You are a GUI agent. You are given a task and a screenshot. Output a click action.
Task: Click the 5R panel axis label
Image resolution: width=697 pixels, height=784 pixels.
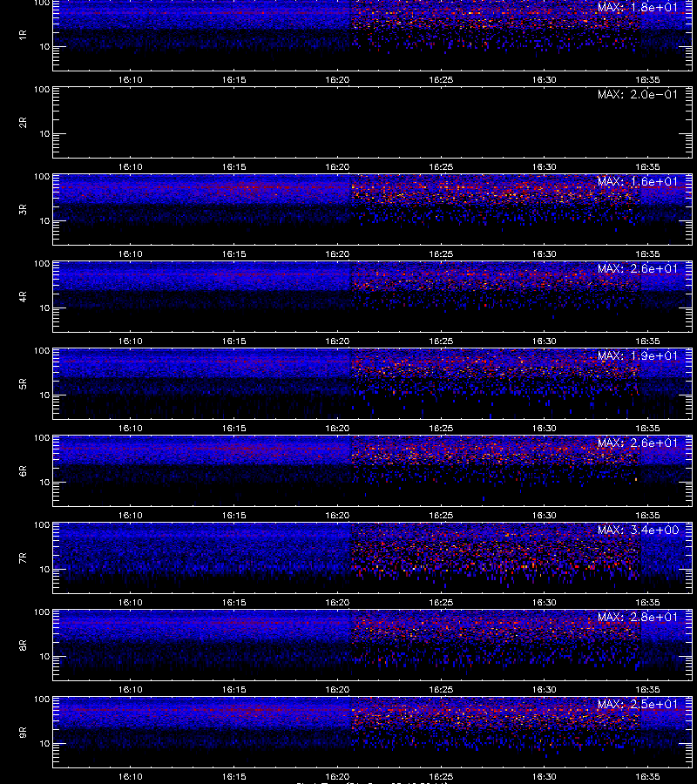(23, 384)
